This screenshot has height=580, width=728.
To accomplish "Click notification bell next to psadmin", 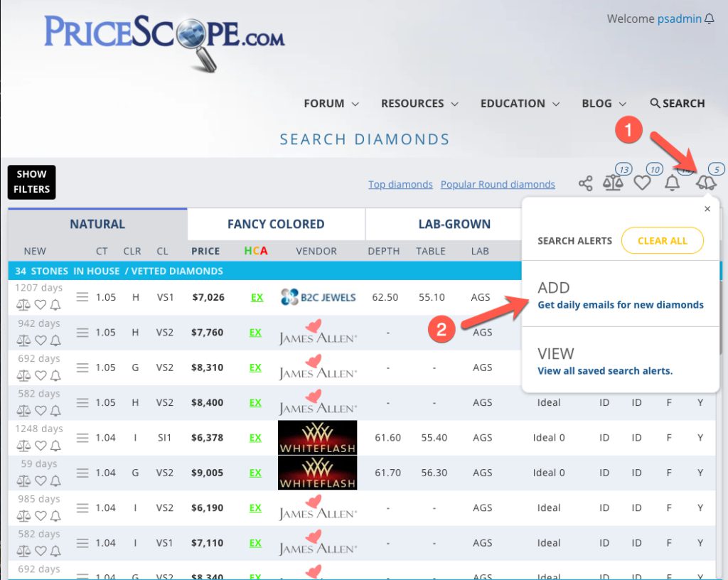I will [709, 19].
